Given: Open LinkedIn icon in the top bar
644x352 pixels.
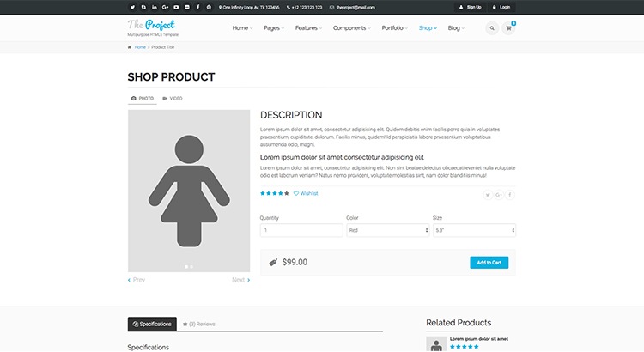Looking at the screenshot, I should pos(155,7).
